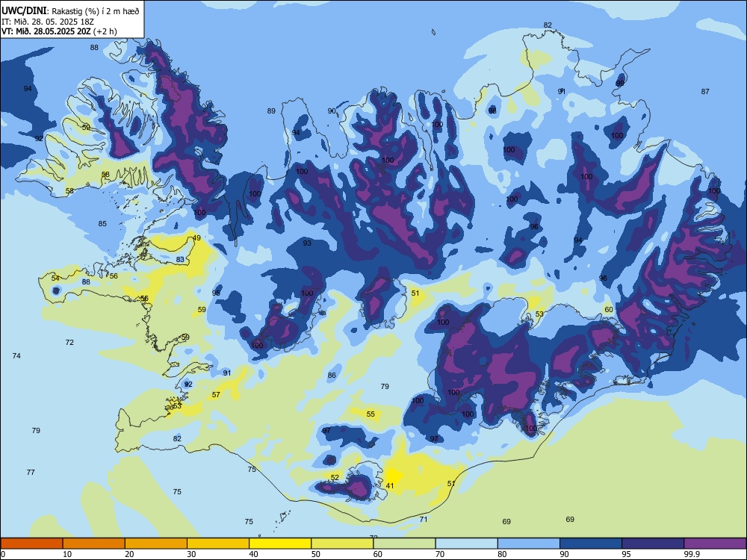Click the pale blue 70–80 legend swatch

pos(466,544)
